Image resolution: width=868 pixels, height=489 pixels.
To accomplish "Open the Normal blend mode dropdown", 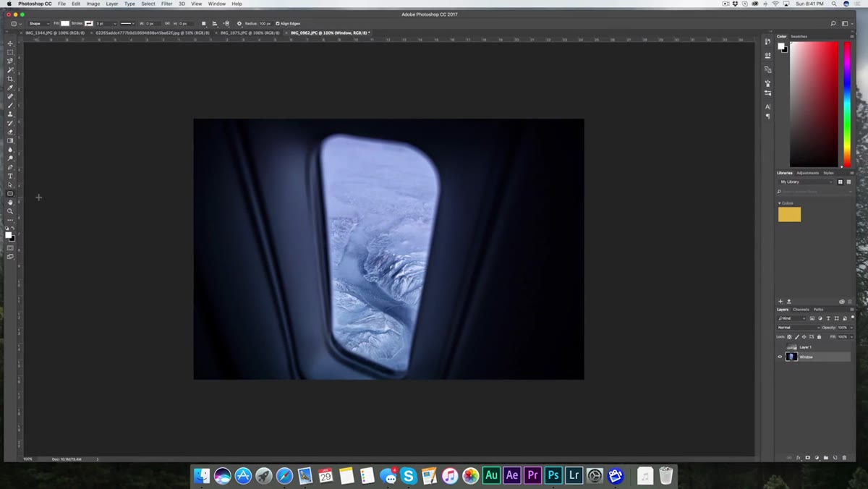I will 799,328.
